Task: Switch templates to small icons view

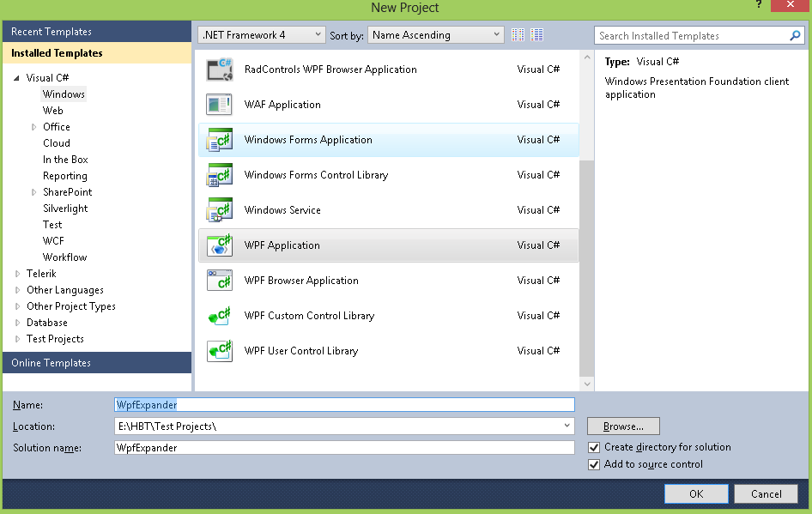Action: tap(536, 34)
